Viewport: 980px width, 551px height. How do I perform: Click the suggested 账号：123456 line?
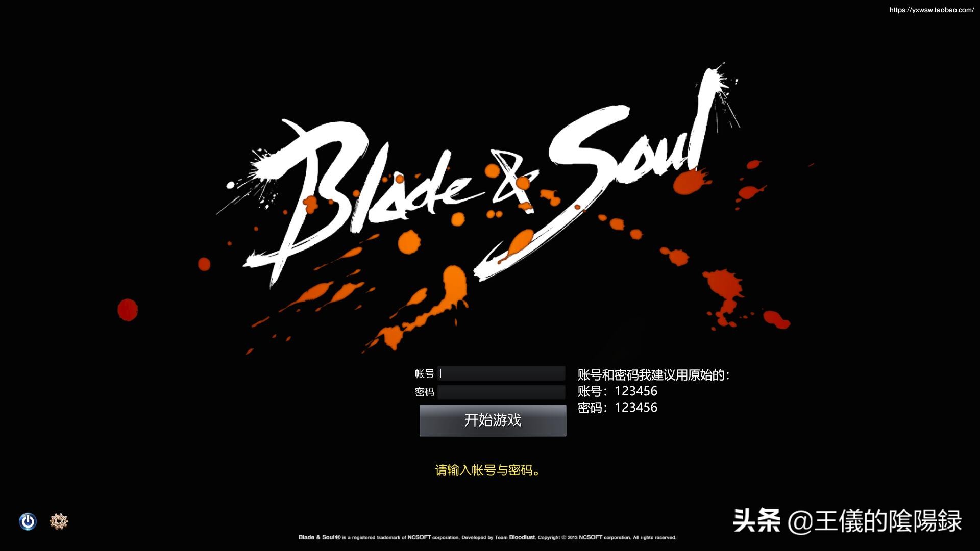[618, 391]
